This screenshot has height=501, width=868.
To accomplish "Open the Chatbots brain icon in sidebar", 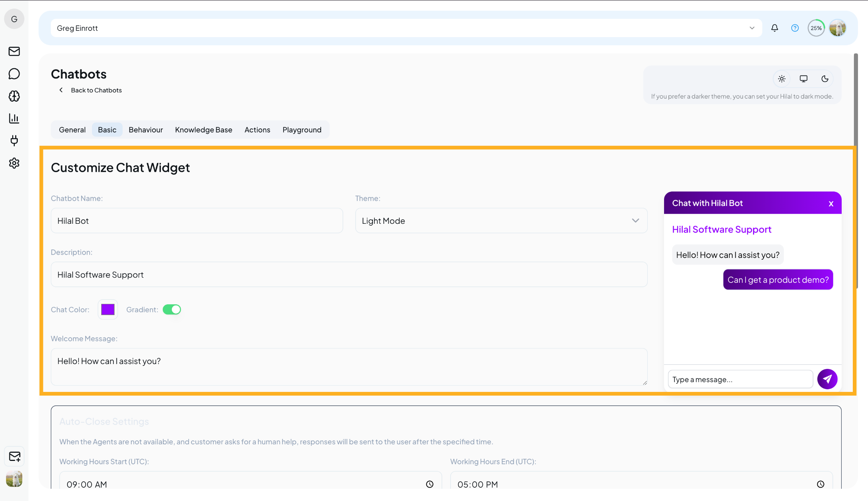I will [14, 96].
